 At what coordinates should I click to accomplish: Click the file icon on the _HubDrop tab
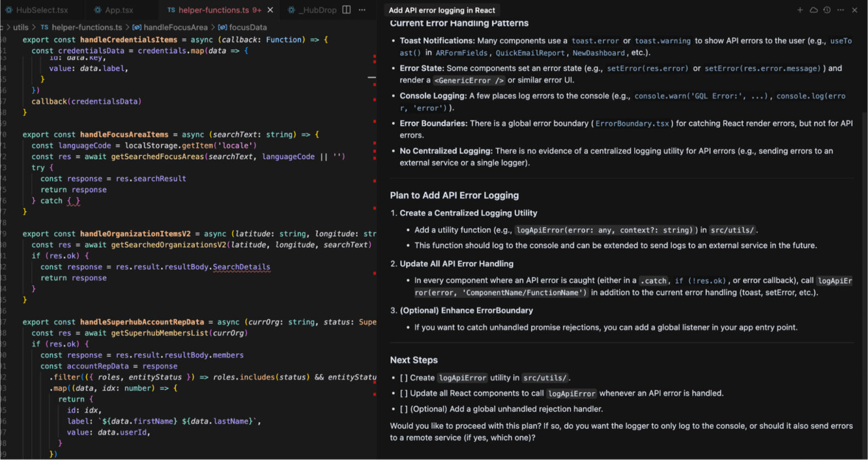[290, 10]
